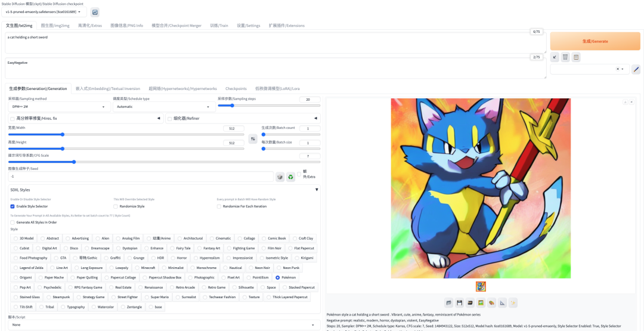Collapse the SDXL Styles panel
This screenshot has height=331, width=644.
click(316, 190)
